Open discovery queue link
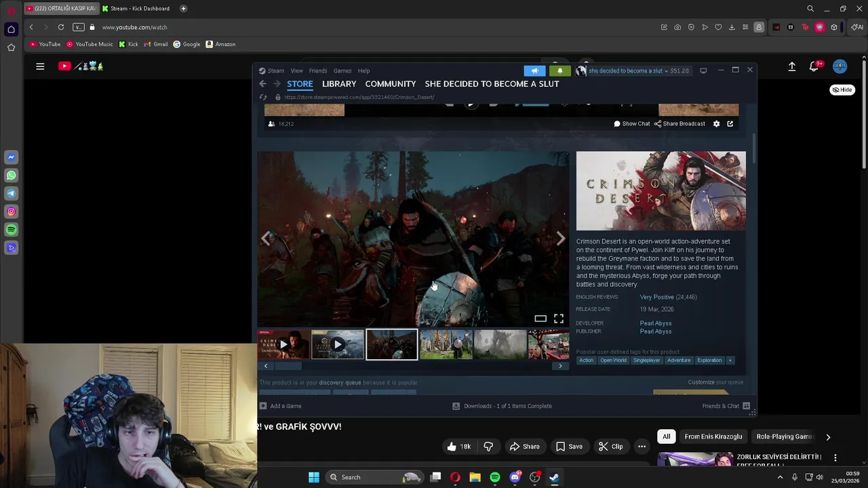This screenshot has height=488, width=868. [340, 383]
